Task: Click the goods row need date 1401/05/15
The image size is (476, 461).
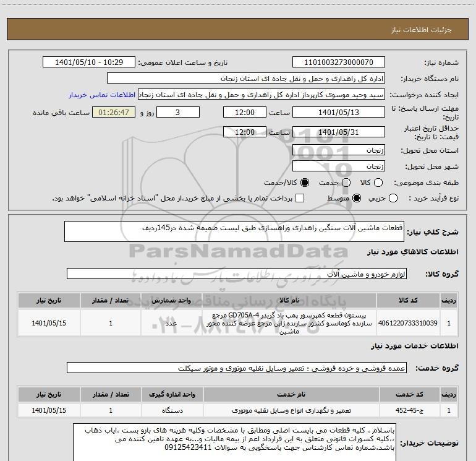Action: pyautogui.click(x=49, y=323)
